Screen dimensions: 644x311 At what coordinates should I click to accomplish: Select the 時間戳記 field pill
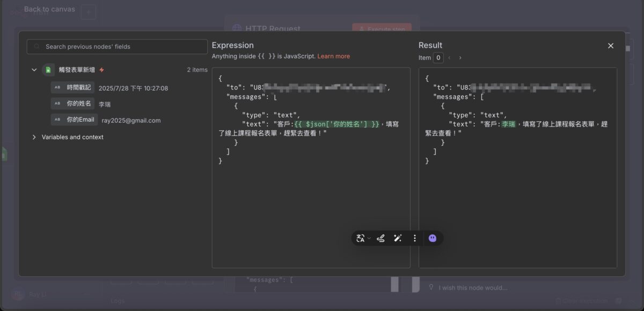(x=73, y=87)
